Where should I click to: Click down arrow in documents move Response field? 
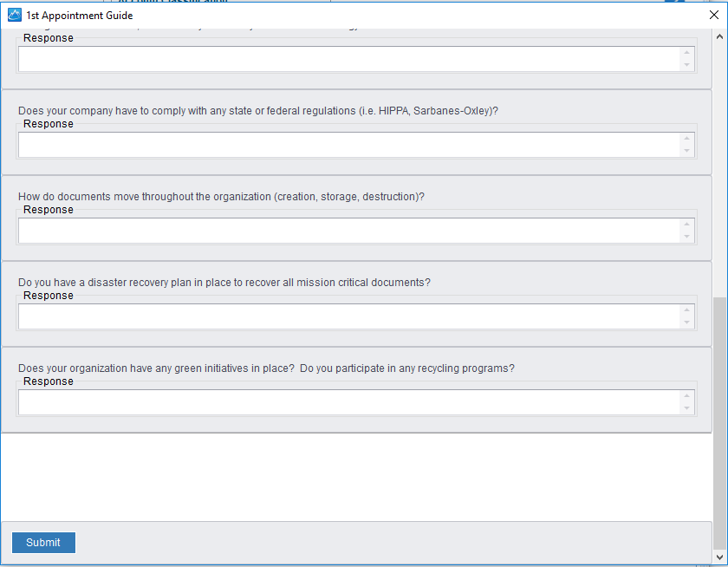coord(687,237)
